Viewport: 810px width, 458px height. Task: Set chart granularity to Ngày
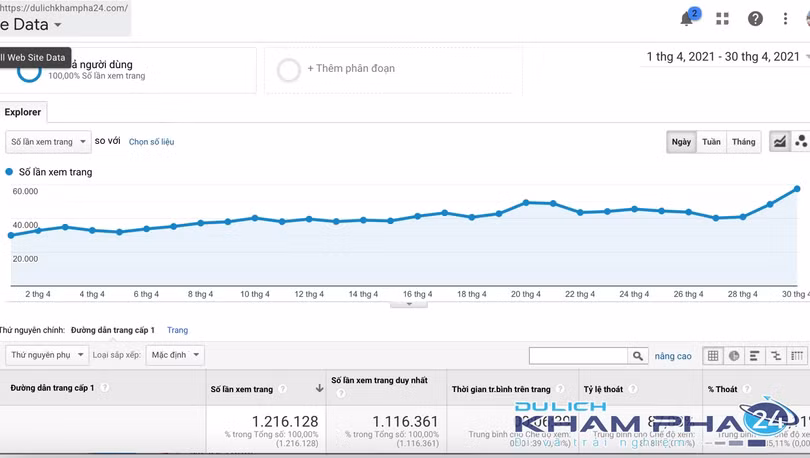[x=681, y=142]
